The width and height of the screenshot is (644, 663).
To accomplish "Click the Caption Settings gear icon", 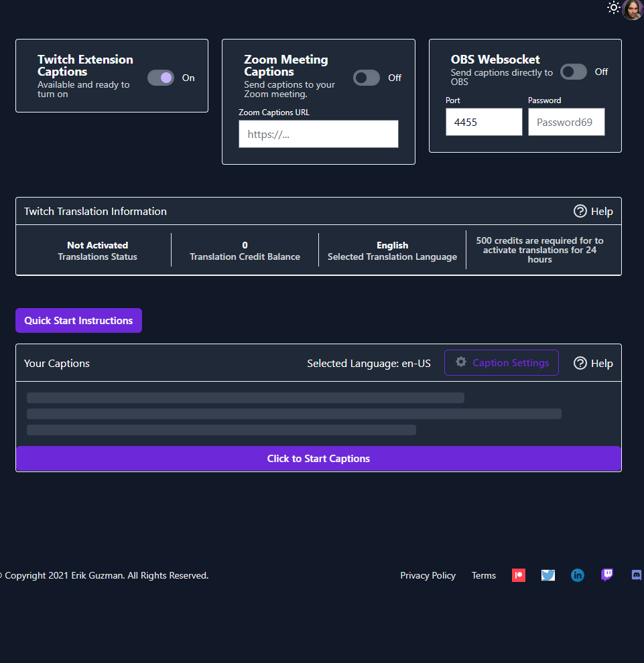I will (x=461, y=362).
